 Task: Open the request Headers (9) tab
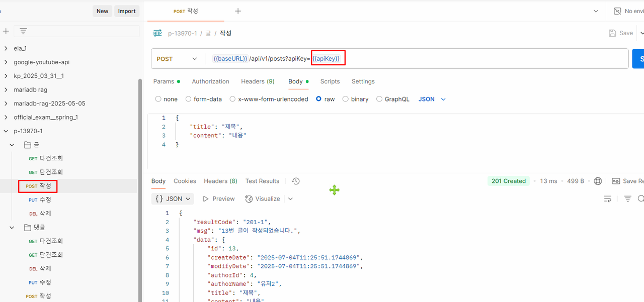pos(258,81)
